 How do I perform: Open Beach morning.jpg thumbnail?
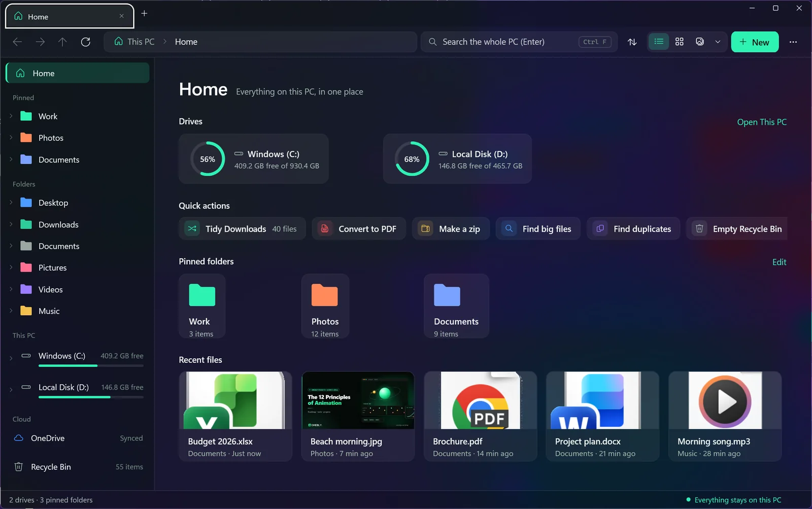(x=358, y=400)
